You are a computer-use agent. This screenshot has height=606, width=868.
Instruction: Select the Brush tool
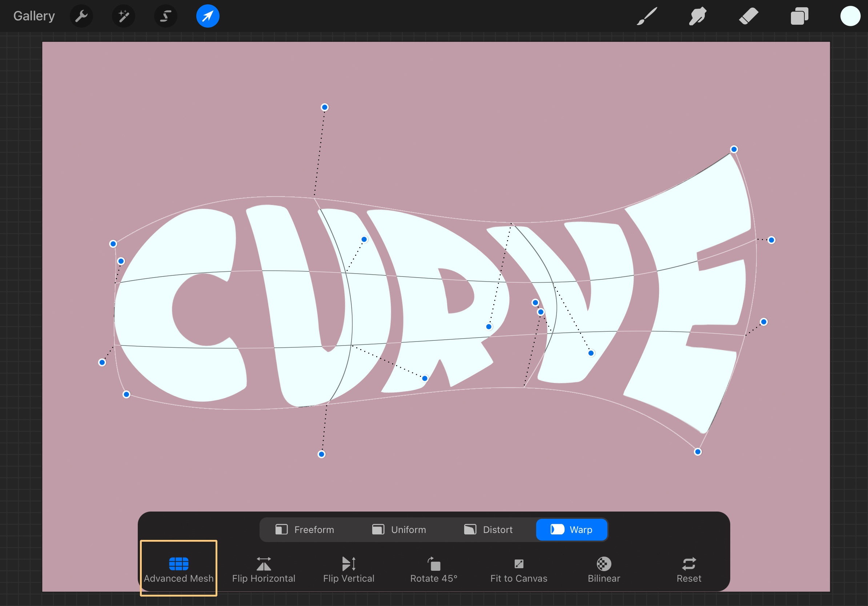click(647, 16)
